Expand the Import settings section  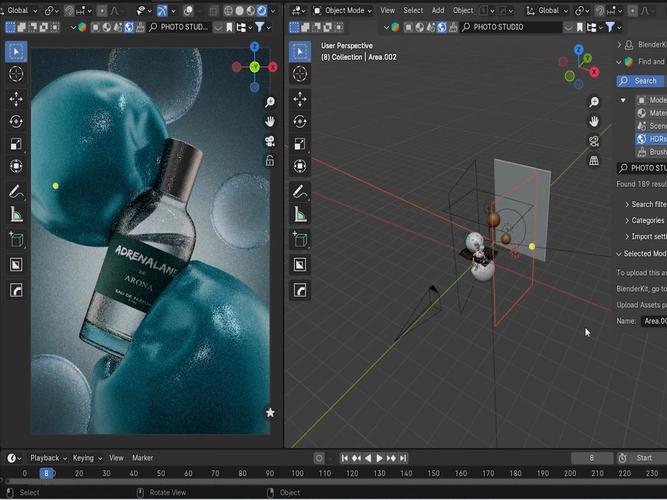(645, 237)
